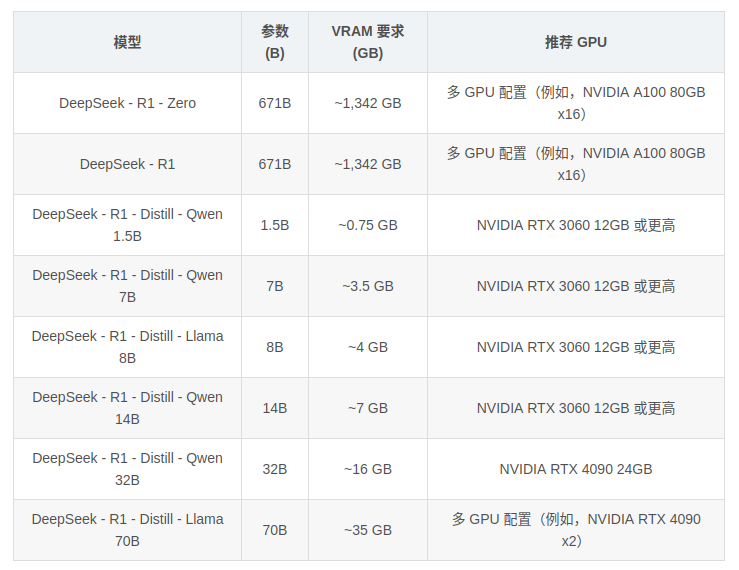The image size is (739, 570).
Task: Select the 70B parameter cell
Action: (x=275, y=530)
